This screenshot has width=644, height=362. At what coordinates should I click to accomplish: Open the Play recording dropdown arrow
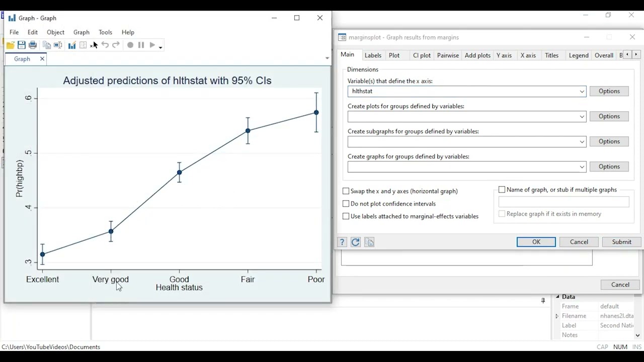click(x=160, y=47)
